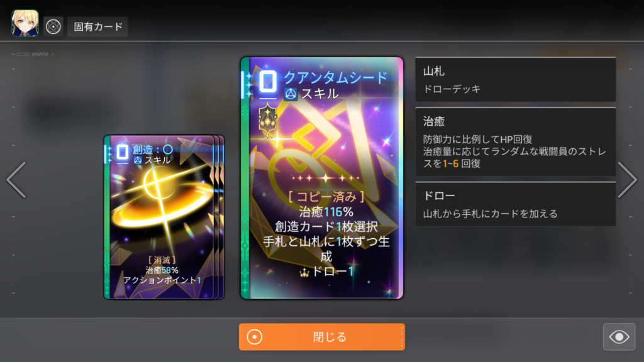Click the stacked card edge behind 創造 card

[x=219, y=217]
